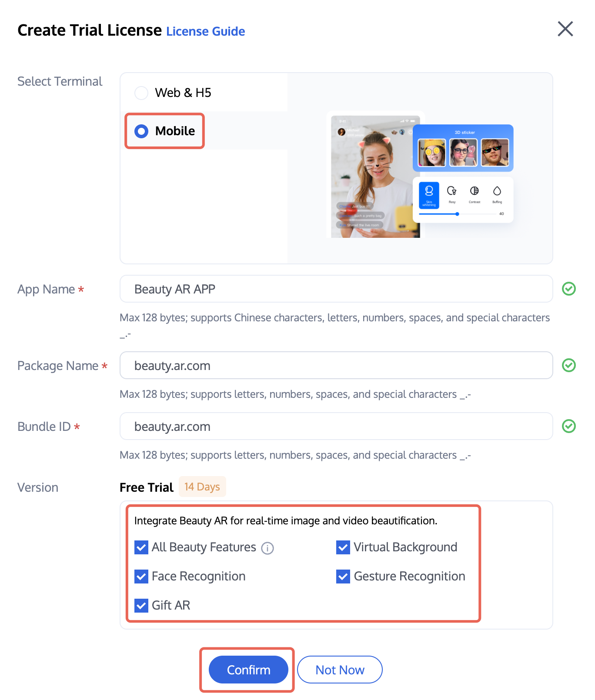595x700 pixels.
Task: Open the License Guide link
Action: [205, 31]
